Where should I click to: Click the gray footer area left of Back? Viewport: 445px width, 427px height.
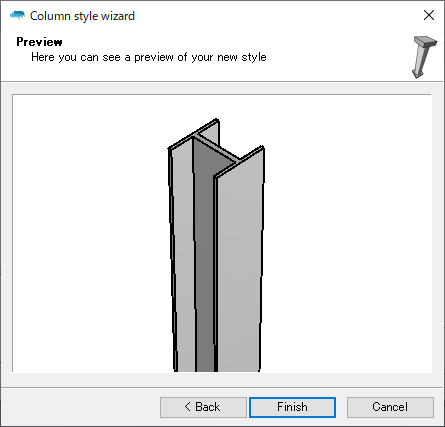point(80,407)
